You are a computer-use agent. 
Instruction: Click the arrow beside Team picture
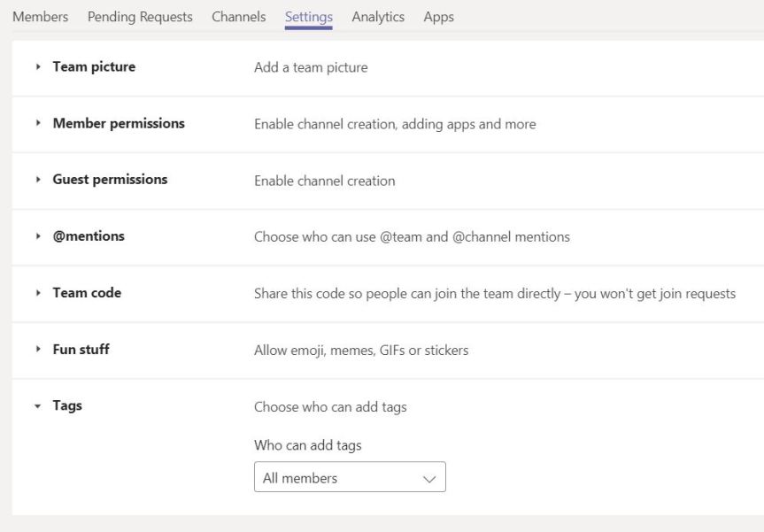(37, 67)
